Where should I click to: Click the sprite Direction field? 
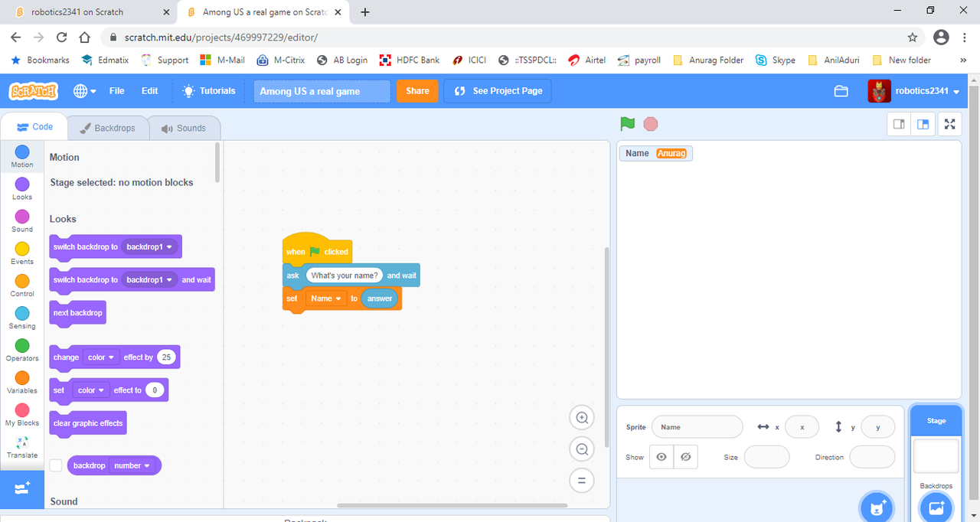coord(872,457)
